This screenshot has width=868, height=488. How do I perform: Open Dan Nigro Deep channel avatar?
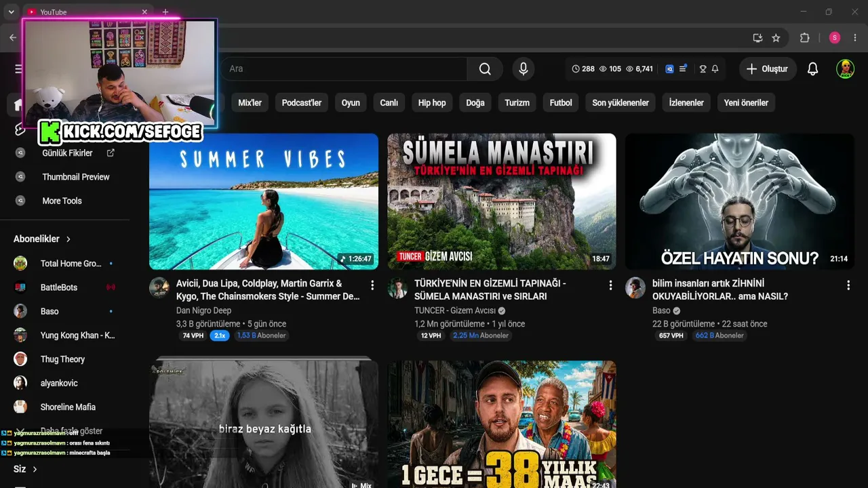(159, 287)
